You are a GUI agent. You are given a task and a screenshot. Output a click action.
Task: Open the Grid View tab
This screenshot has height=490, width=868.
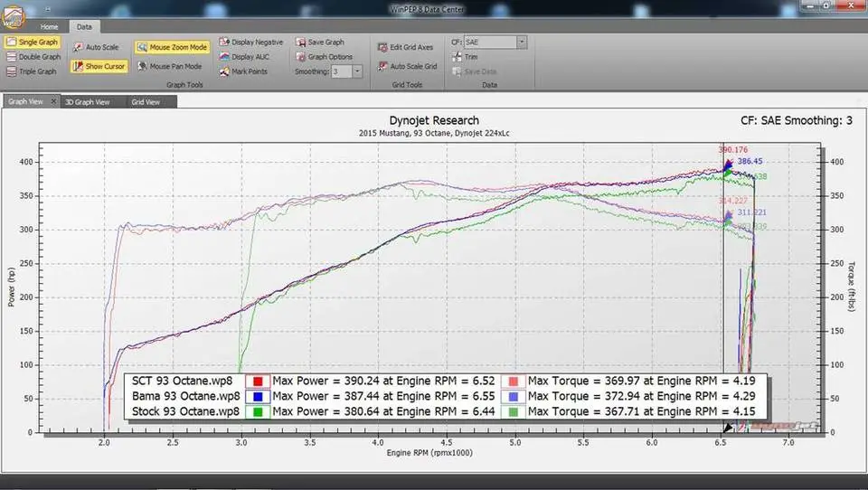coord(146,102)
